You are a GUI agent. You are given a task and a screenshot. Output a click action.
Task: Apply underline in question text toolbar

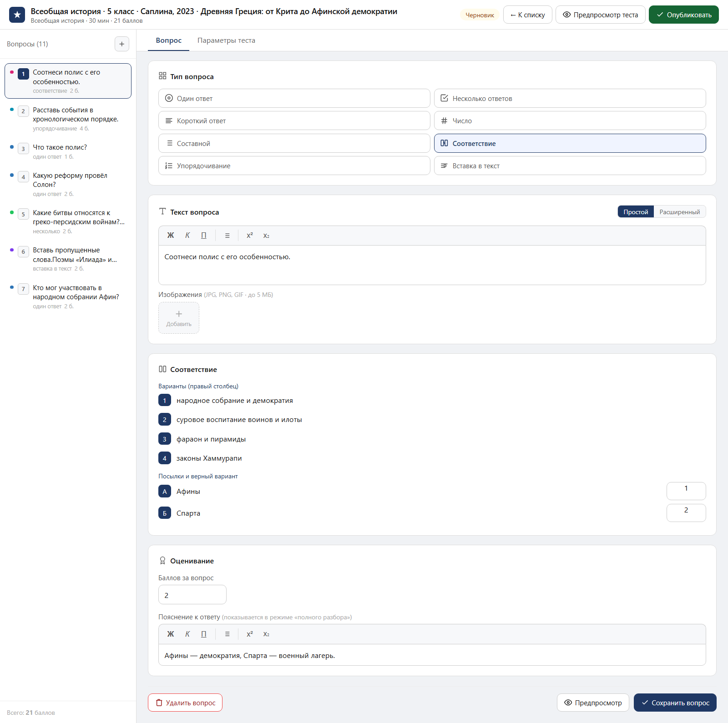(204, 236)
